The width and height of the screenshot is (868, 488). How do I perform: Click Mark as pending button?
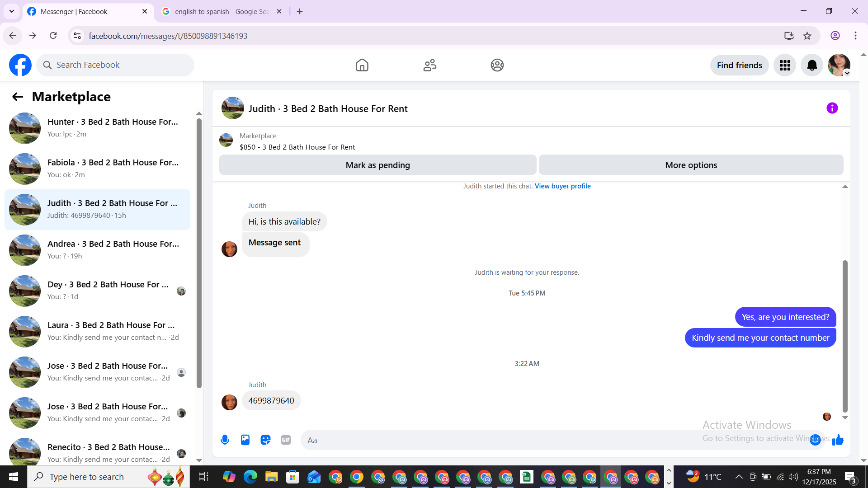(377, 165)
